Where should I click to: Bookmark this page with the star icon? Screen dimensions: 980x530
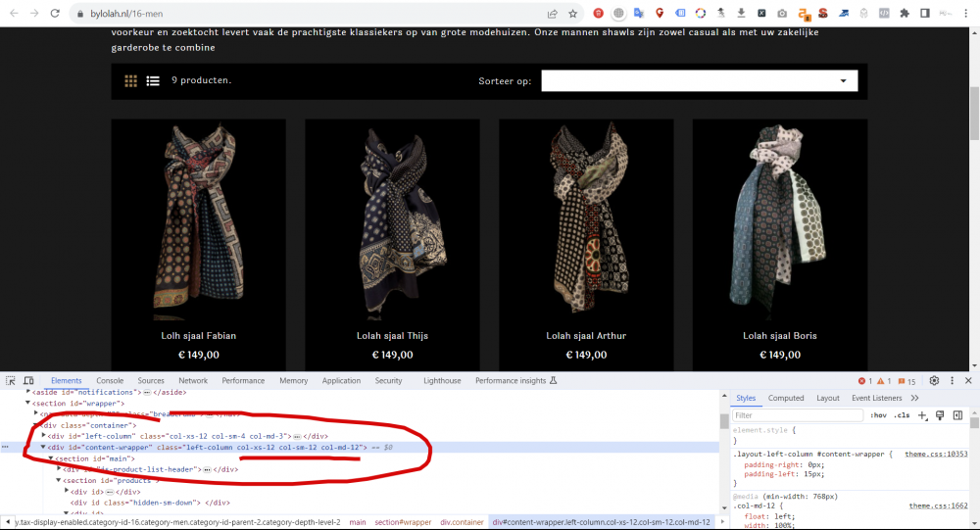tap(574, 14)
